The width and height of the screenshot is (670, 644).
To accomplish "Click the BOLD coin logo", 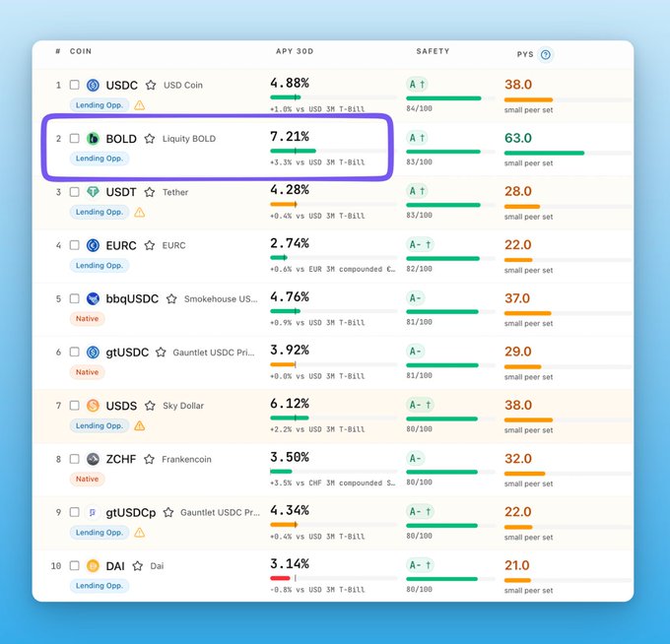I will pos(93,139).
